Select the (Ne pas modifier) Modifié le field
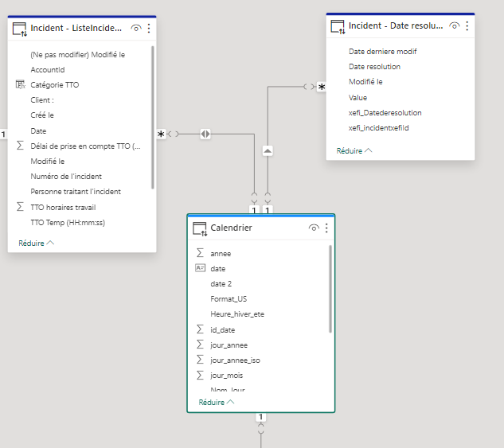 pyautogui.click(x=78, y=55)
